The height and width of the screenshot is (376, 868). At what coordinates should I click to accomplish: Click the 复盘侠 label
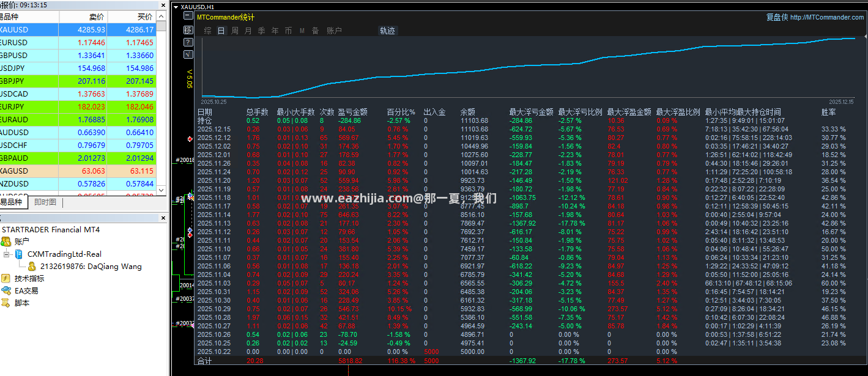point(777,17)
